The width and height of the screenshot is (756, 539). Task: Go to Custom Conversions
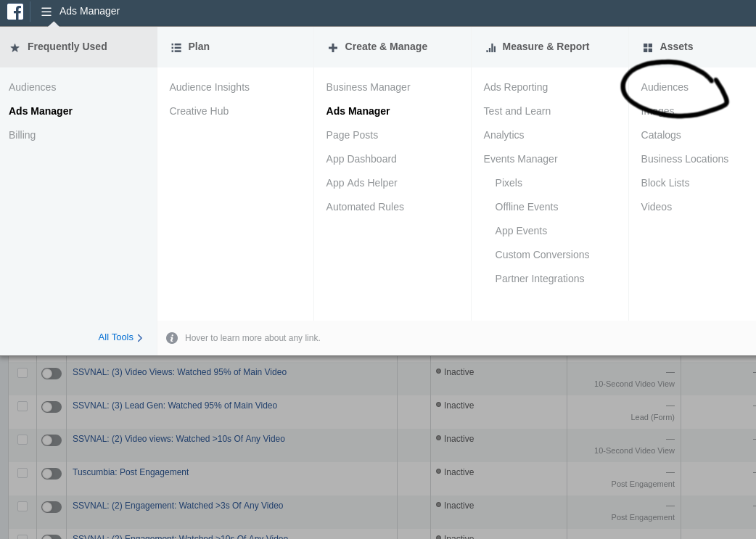(542, 255)
